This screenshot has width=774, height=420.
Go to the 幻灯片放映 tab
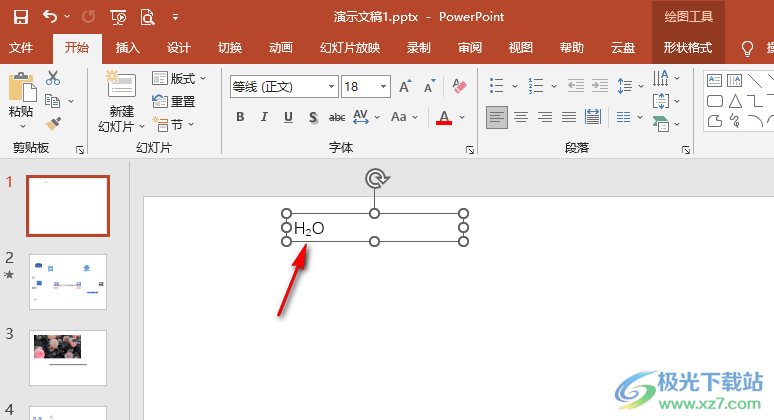click(x=350, y=48)
